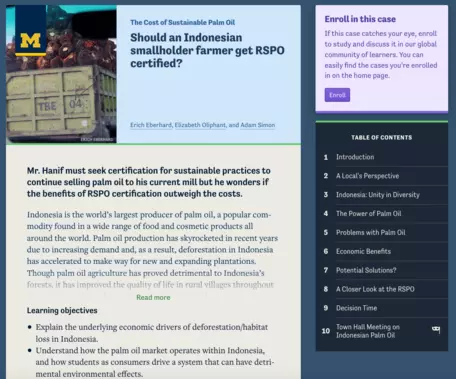The height and width of the screenshot is (379, 456).
Task: Go to Decision Time section
Action: coord(382,308)
